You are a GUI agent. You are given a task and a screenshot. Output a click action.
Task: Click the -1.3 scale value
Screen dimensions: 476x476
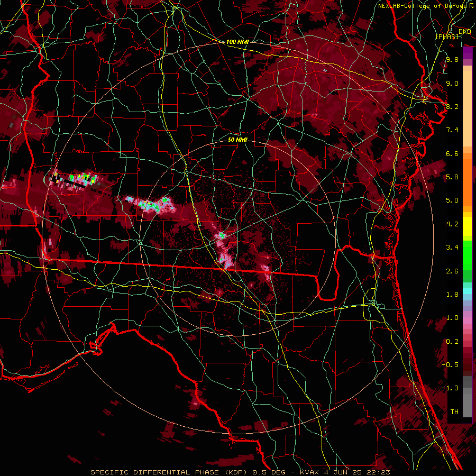coord(450,388)
